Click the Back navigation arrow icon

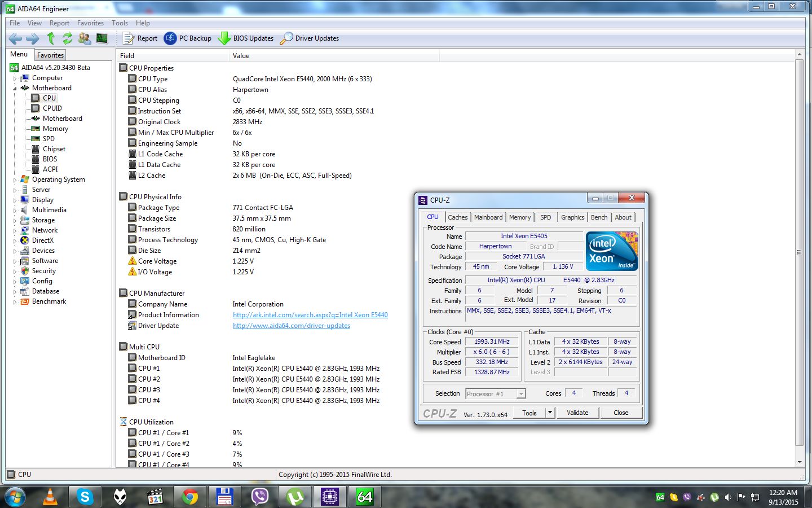pyautogui.click(x=15, y=38)
